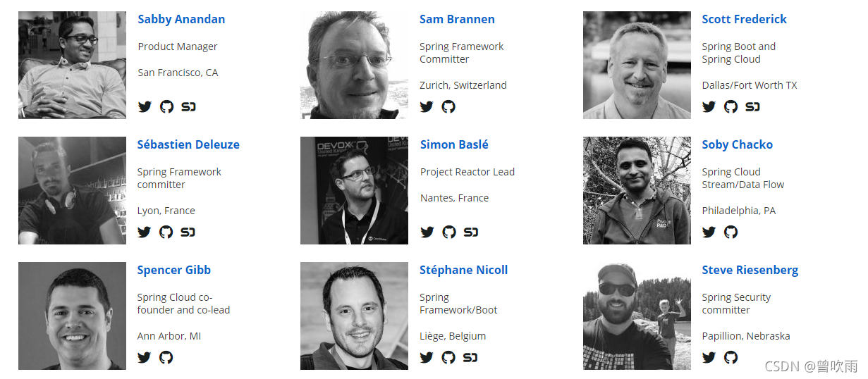Follow the Sébastien Deleuze name link

(188, 144)
